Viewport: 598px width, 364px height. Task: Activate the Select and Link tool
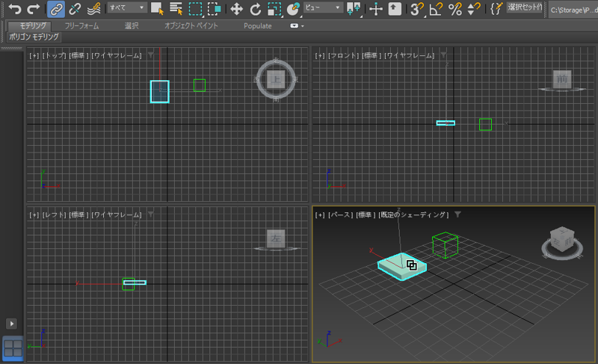click(x=55, y=9)
